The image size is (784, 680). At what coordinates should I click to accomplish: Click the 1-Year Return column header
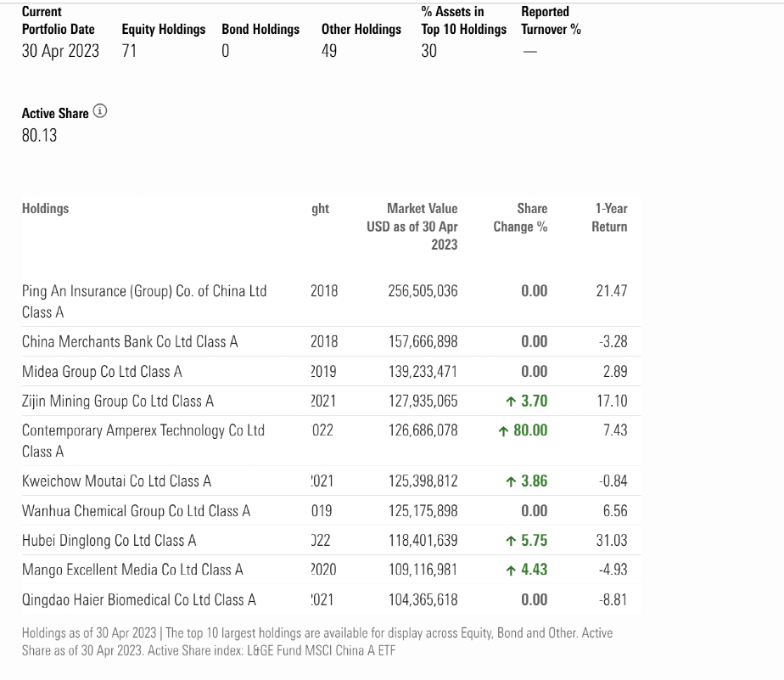[x=609, y=217]
